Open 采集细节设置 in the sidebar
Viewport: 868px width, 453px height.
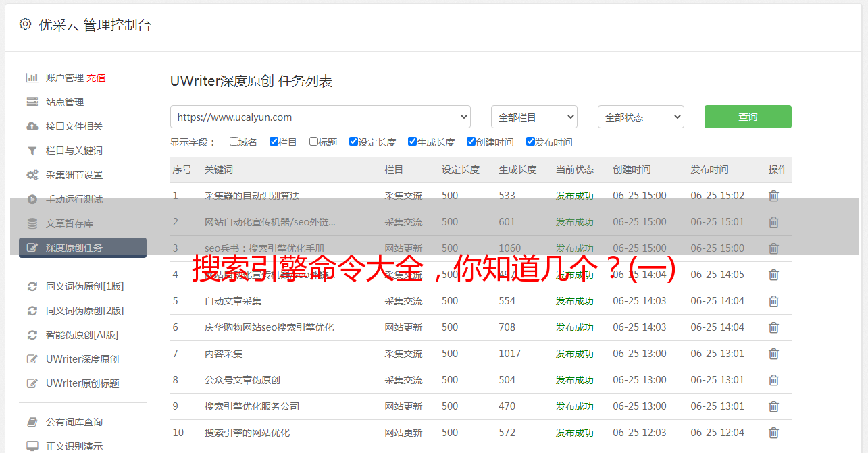tap(74, 175)
